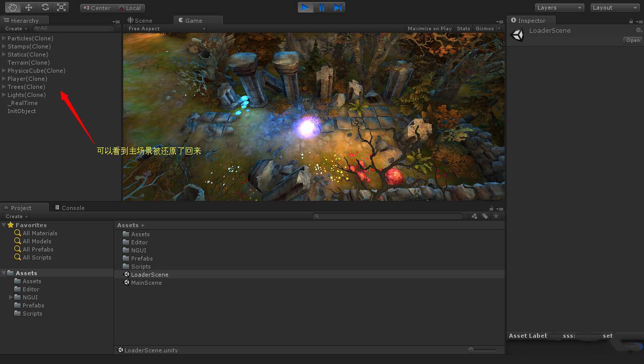Screen dimensions: 644x364
Task: Select the Rotate tool
Action: tap(45, 7)
